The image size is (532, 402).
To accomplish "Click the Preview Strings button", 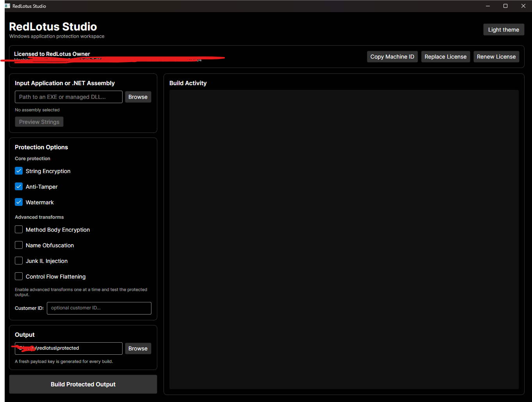I will 39,122.
